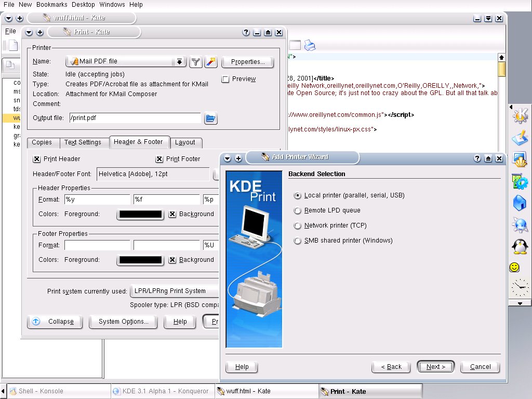The height and width of the screenshot is (399, 532).
Task: Switch to KDE 3.1 Alpha 1 - Konqueror in taskbar
Action: 163,391
